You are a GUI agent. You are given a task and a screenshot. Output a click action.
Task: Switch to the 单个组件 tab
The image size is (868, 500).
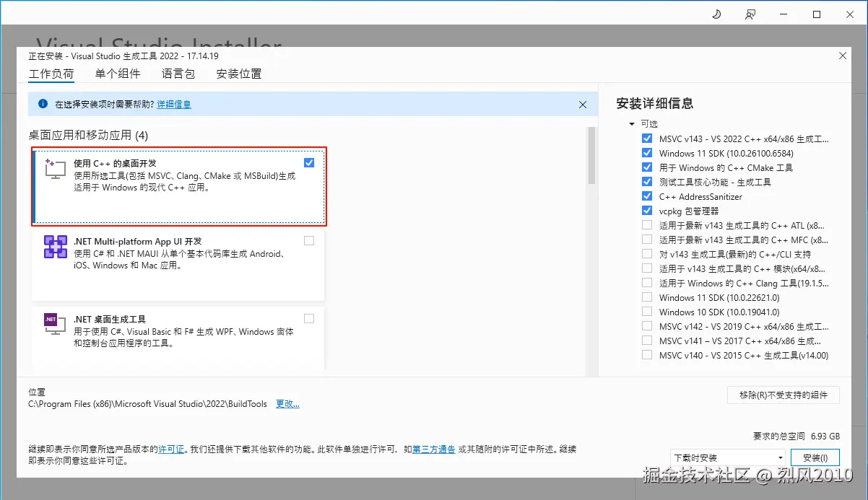coord(118,74)
